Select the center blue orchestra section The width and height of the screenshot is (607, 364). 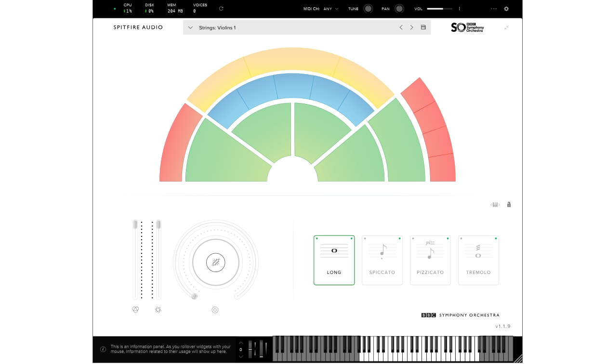coord(294,85)
